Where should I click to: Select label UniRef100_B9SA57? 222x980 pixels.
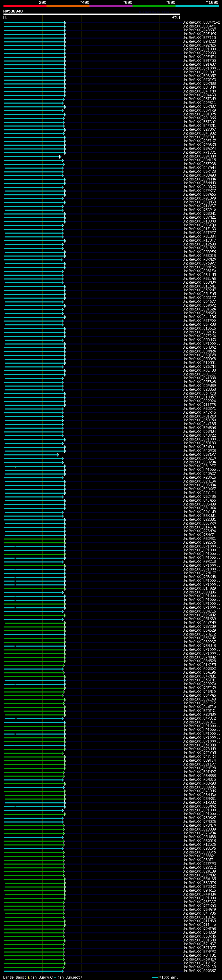click(x=199, y=76)
